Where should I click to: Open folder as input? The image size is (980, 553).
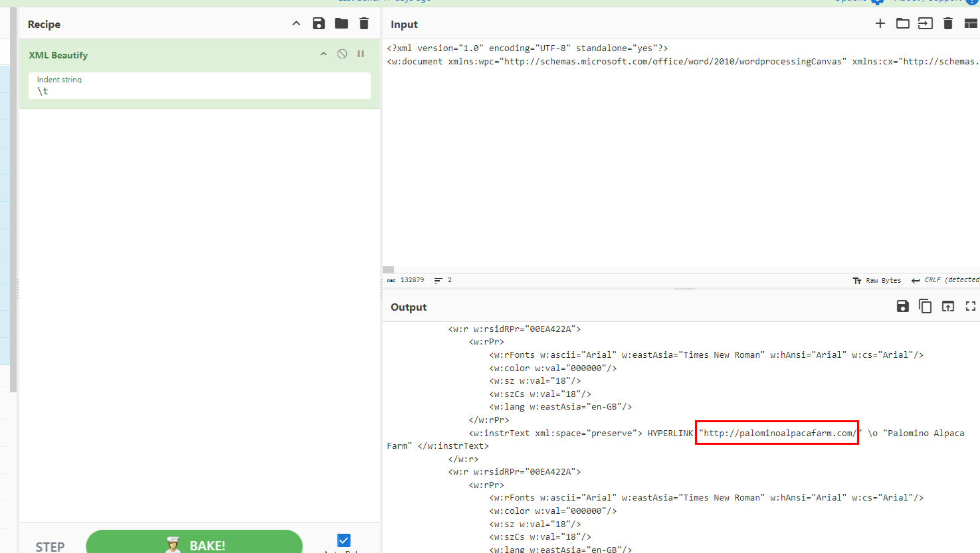(903, 24)
